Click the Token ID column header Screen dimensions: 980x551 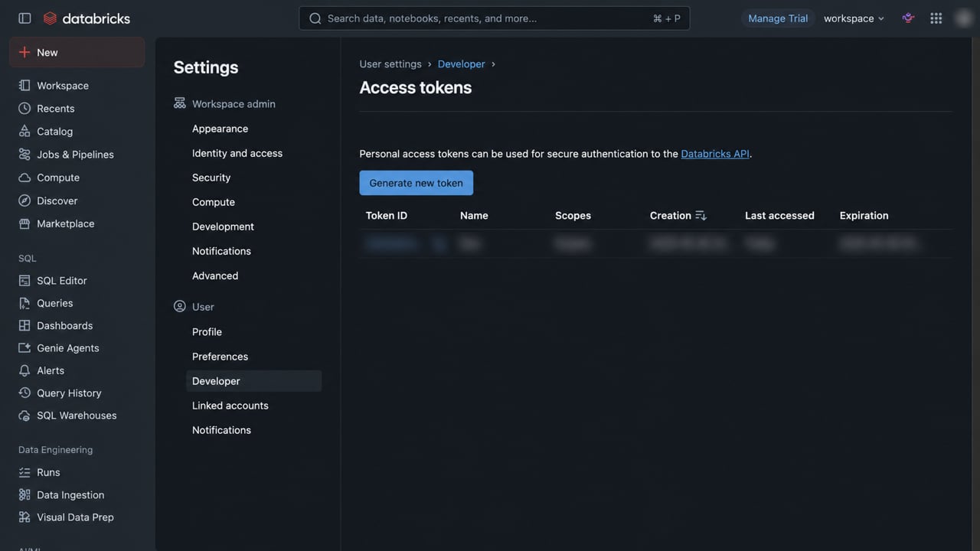387,216
